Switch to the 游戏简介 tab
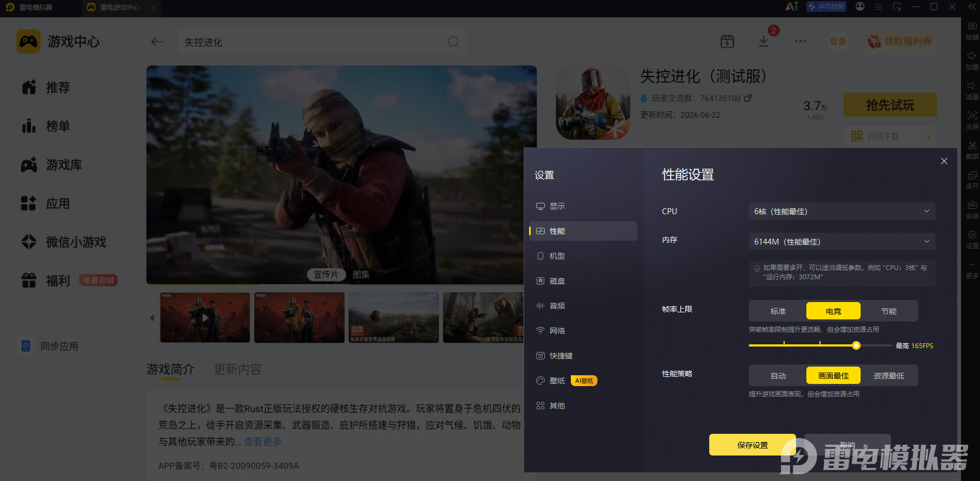This screenshot has height=481, width=980. point(170,369)
